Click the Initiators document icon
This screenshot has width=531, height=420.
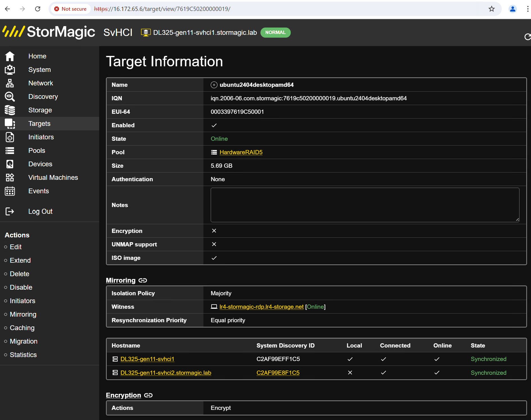click(10, 137)
